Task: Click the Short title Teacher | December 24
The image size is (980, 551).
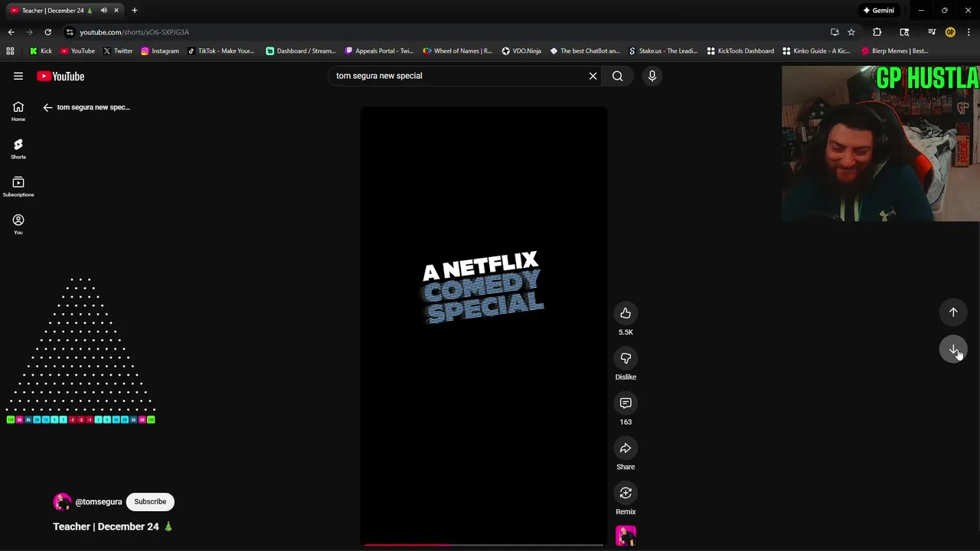Action: pyautogui.click(x=113, y=527)
